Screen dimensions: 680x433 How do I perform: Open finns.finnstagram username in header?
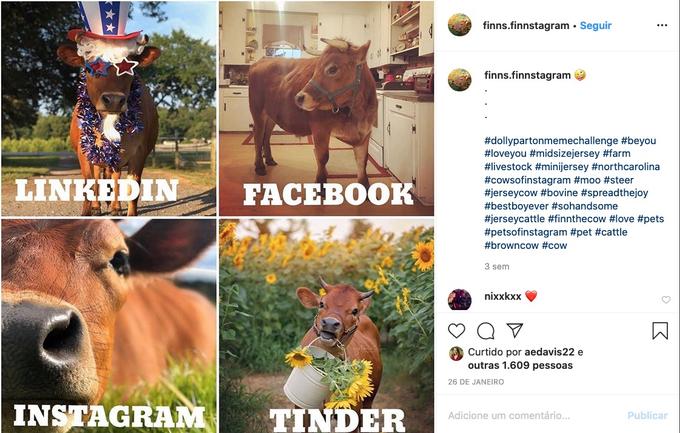tap(527, 25)
